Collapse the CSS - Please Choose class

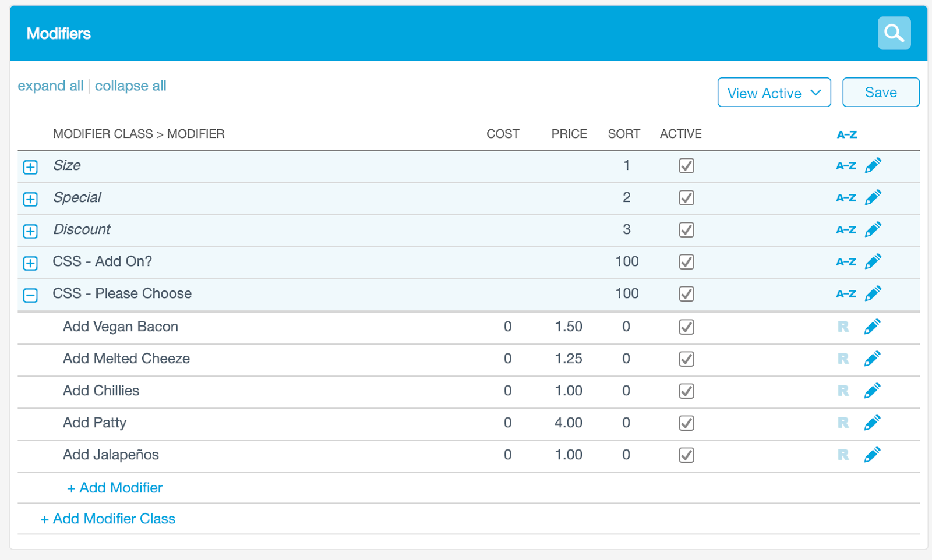(30, 295)
